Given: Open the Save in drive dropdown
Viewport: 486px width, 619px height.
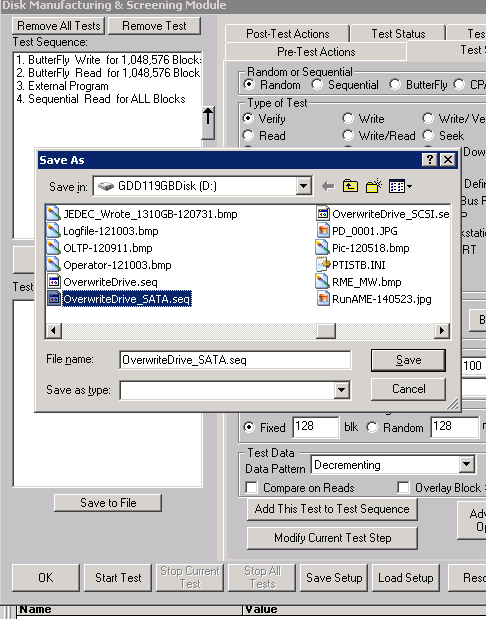Looking at the screenshot, I should [x=303, y=186].
